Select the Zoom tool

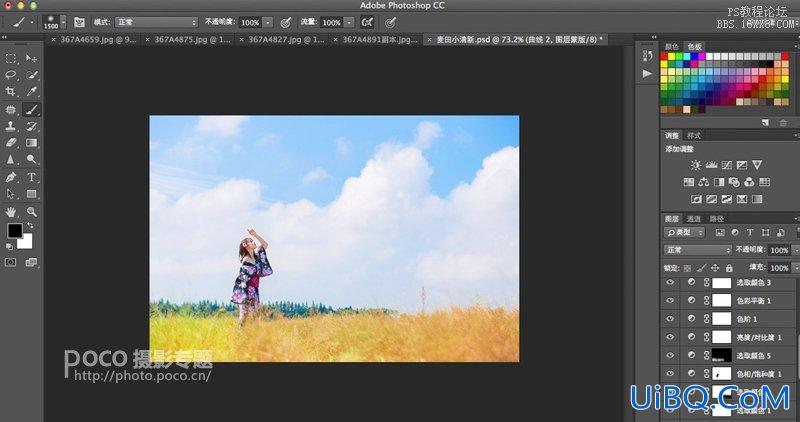32,211
